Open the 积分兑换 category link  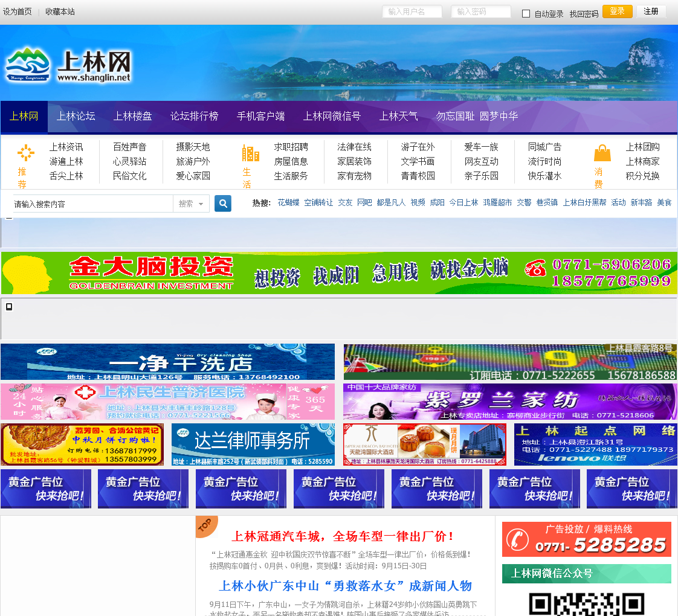pyautogui.click(x=643, y=176)
